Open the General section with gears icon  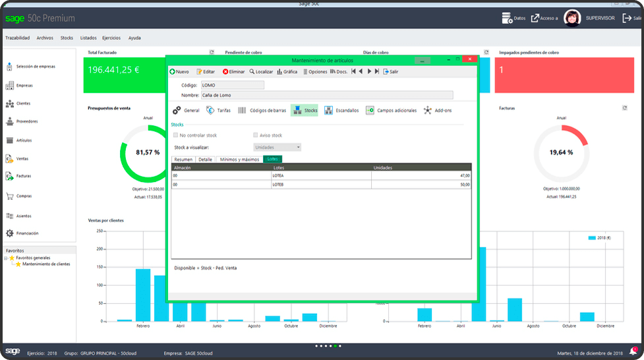point(186,110)
